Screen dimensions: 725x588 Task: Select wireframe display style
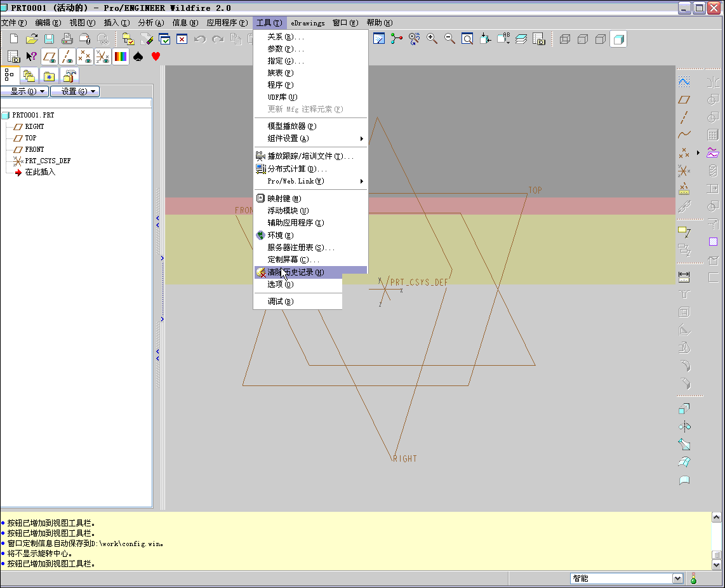[565, 39]
